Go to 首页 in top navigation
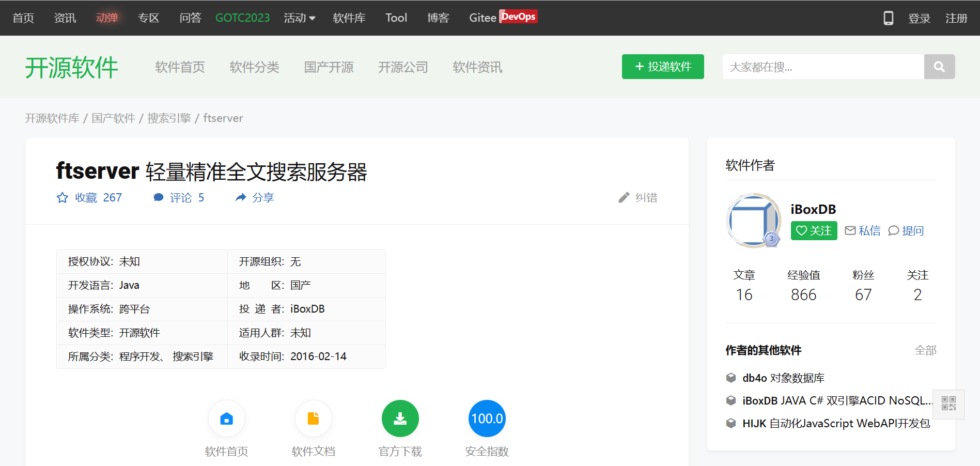The height and width of the screenshot is (466, 980). coord(23,18)
